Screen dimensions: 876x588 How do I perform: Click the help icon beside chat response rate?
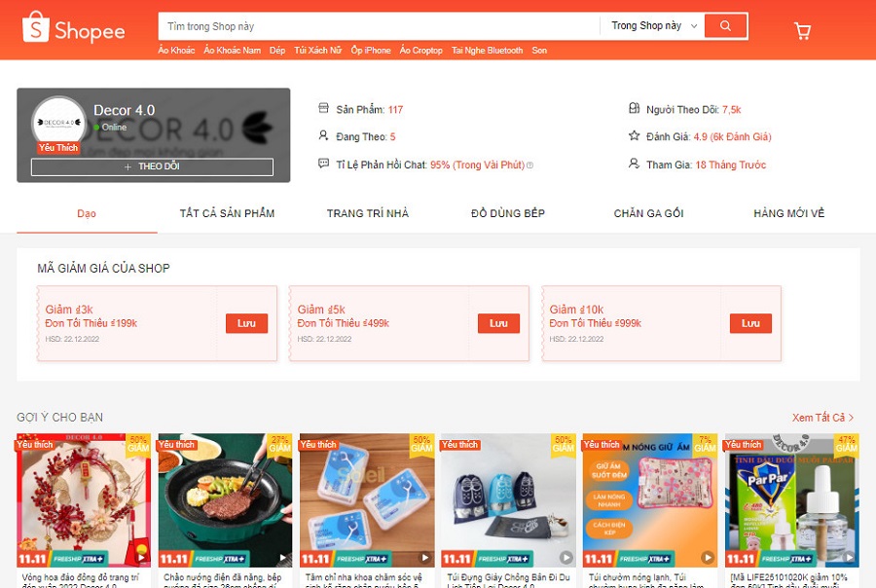pyautogui.click(x=529, y=165)
